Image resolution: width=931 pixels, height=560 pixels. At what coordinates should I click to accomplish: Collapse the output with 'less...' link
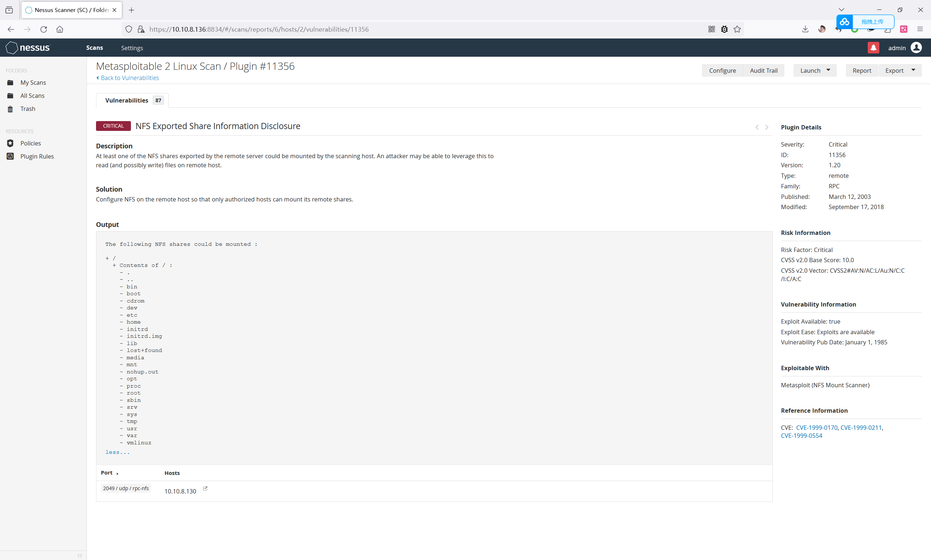coord(117,452)
